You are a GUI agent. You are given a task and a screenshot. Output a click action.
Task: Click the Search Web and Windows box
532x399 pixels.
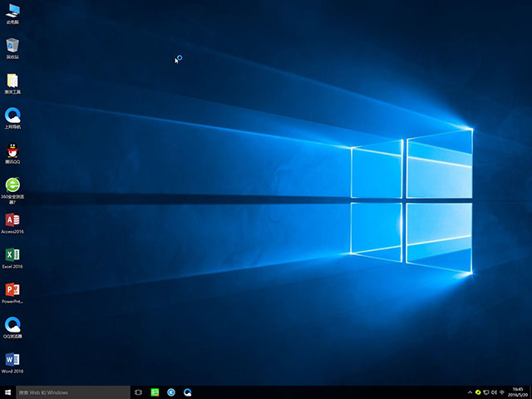(73, 392)
